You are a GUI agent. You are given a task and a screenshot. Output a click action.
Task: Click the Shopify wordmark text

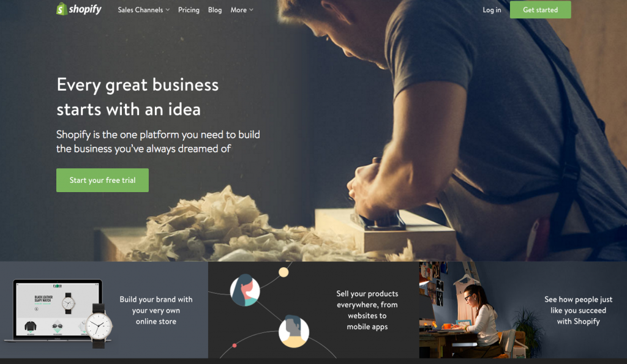85,9
